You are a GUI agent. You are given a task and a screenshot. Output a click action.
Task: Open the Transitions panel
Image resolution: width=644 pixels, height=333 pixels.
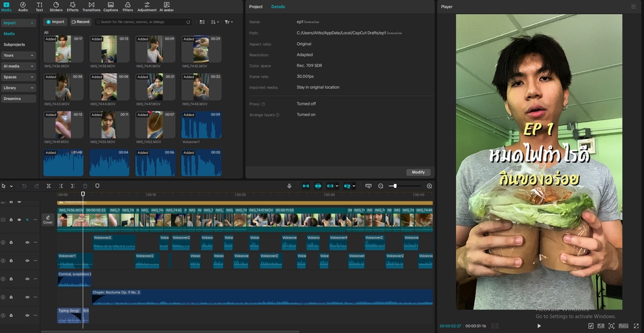(91, 7)
